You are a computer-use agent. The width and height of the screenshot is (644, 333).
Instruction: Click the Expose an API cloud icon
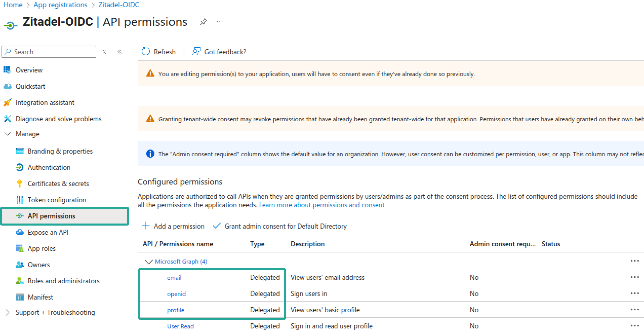(19, 232)
